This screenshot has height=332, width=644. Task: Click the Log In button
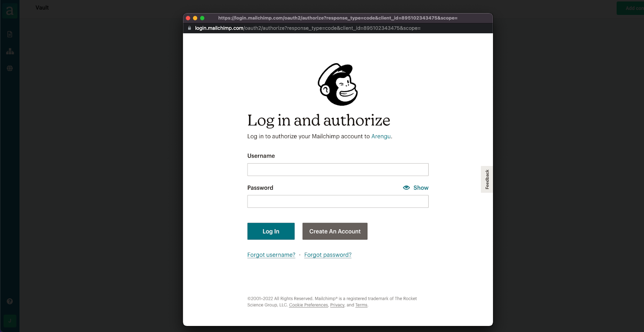click(271, 231)
